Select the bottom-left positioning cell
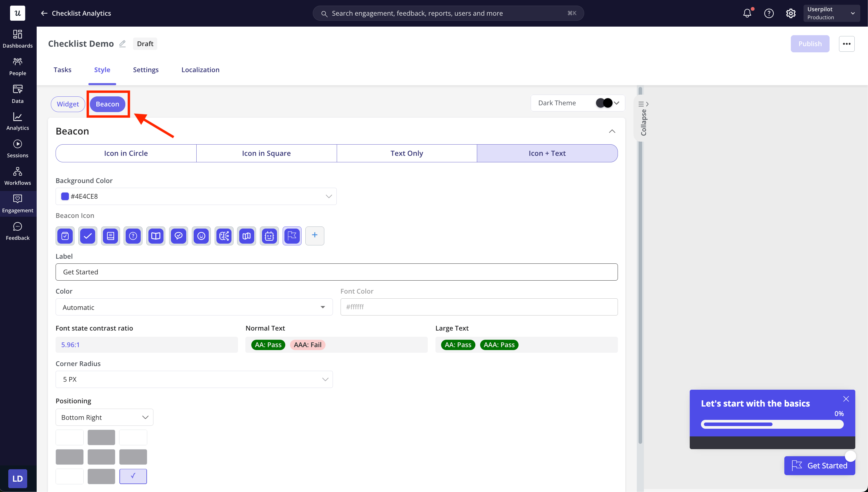The width and height of the screenshot is (868, 492). tap(69, 476)
